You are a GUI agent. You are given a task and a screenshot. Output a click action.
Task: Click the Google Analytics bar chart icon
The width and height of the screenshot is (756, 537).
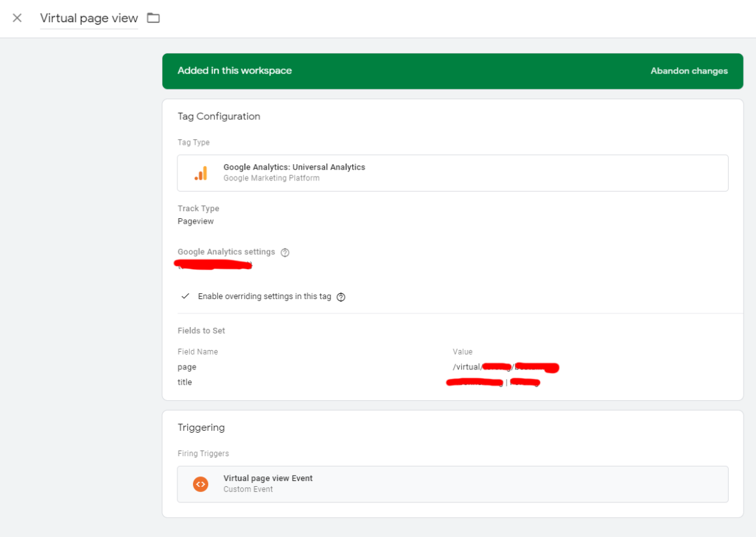coord(201,173)
